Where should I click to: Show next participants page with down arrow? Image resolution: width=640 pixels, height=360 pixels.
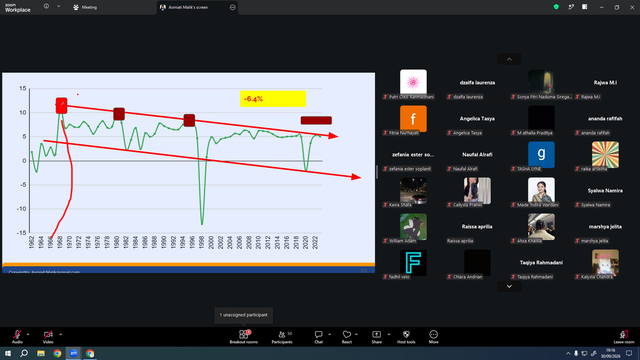click(x=509, y=287)
